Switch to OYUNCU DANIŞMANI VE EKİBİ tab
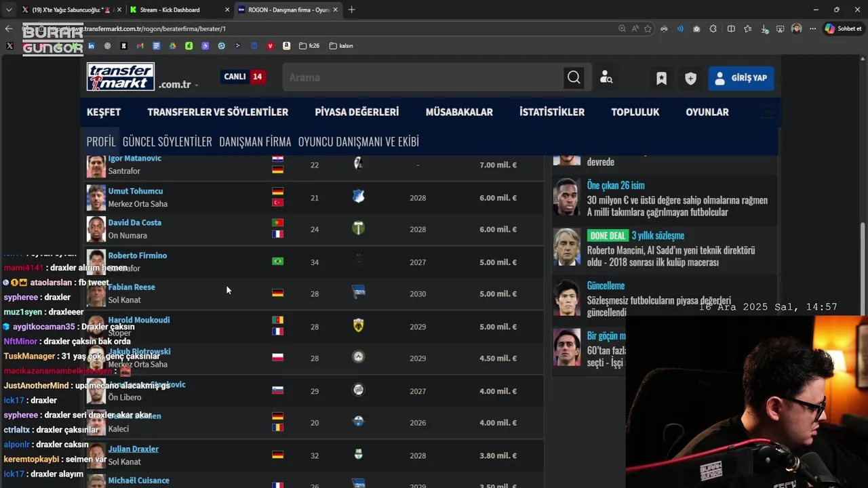Screen dimensions: 868x488 (359, 142)
